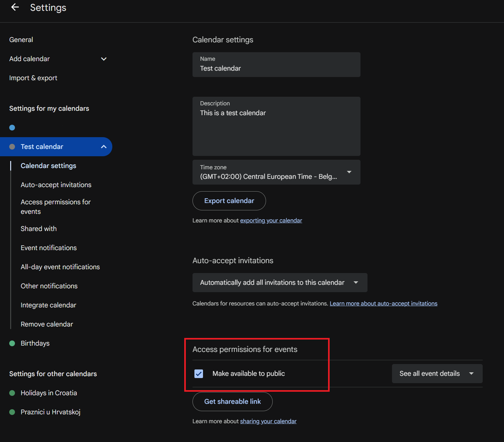This screenshot has height=442, width=504.
Task: Click the Holidays in Croatia color dot
Action: 12,393
